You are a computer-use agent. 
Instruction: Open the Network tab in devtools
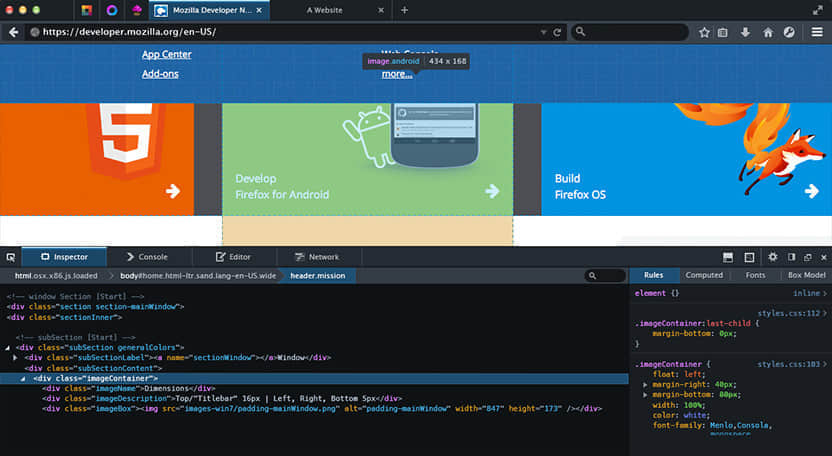[x=316, y=257]
